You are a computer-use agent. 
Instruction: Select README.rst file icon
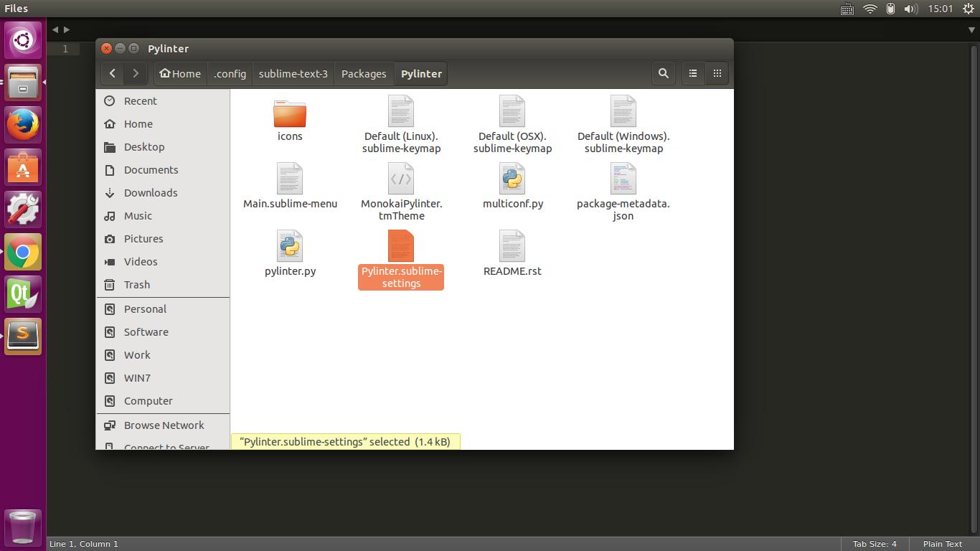pos(512,246)
